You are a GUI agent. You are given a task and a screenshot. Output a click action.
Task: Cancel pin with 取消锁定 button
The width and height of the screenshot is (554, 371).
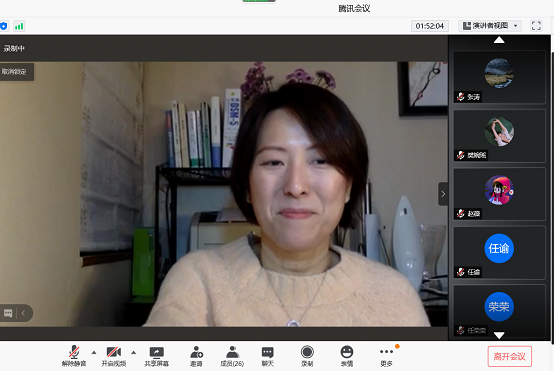[x=17, y=72]
